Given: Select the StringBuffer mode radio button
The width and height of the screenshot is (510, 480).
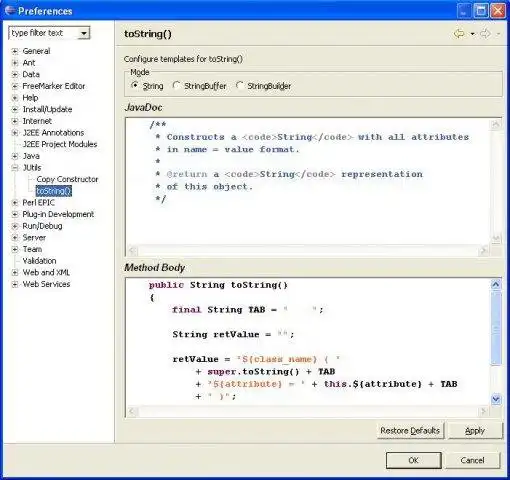Looking at the screenshot, I should 176,86.
